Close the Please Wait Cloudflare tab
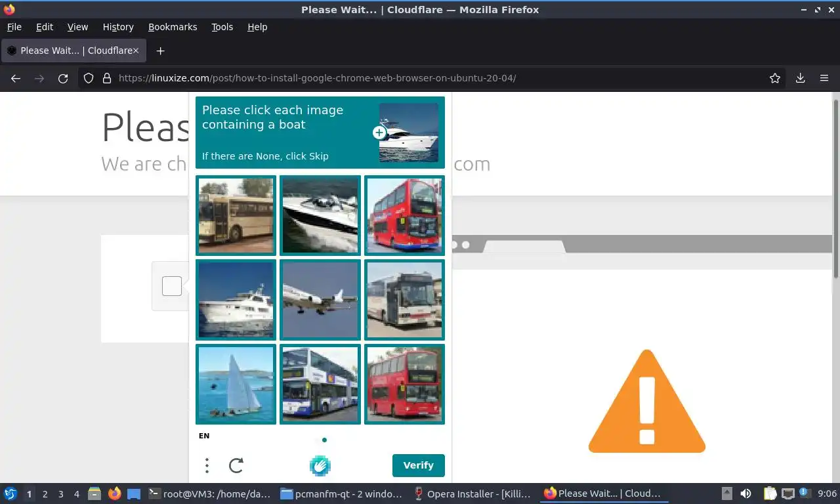The width and height of the screenshot is (840, 504). point(136,51)
